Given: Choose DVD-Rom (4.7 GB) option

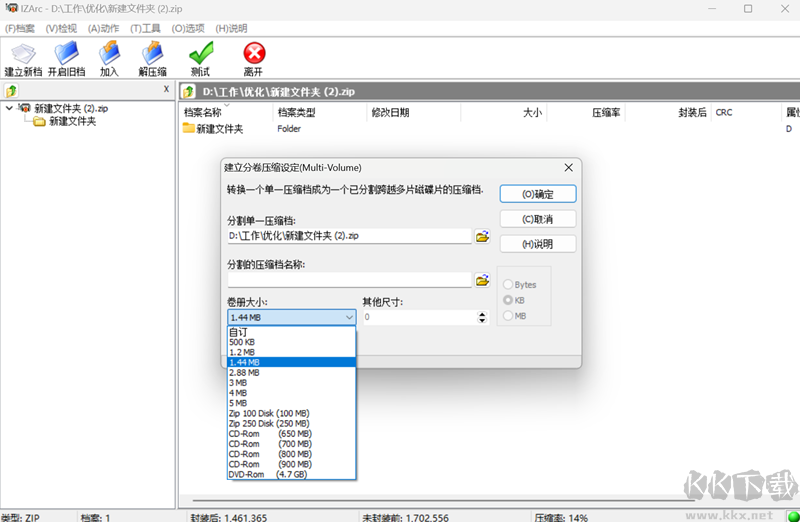Looking at the screenshot, I should (x=291, y=475).
